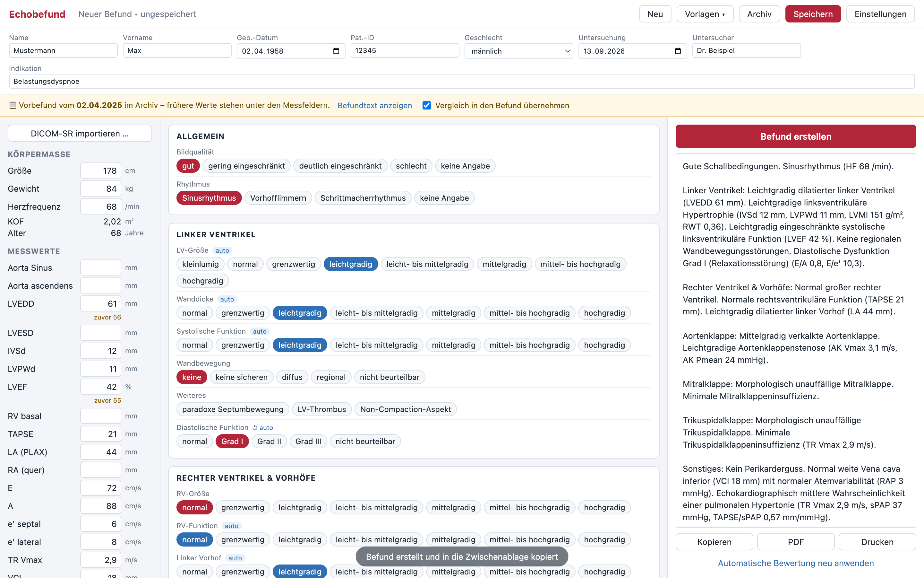Viewport: 924px width, 578px height.
Task: Click the Größe measurement field
Action: (101, 171)
